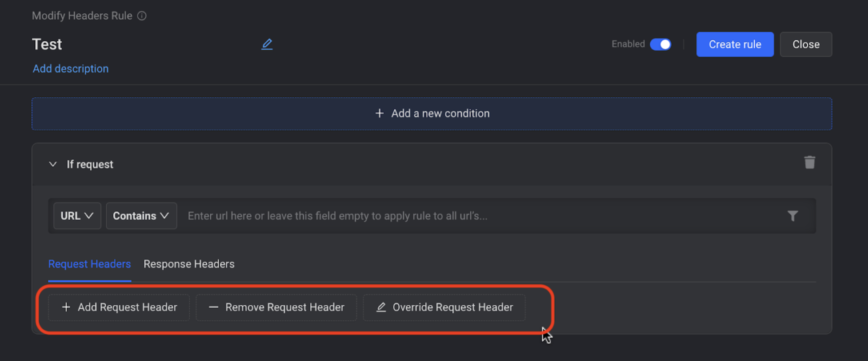The width and height of the screenshot is (868, 361).
Task: Click the minus icon in Remove Request Header
Action: click(213, 307)
